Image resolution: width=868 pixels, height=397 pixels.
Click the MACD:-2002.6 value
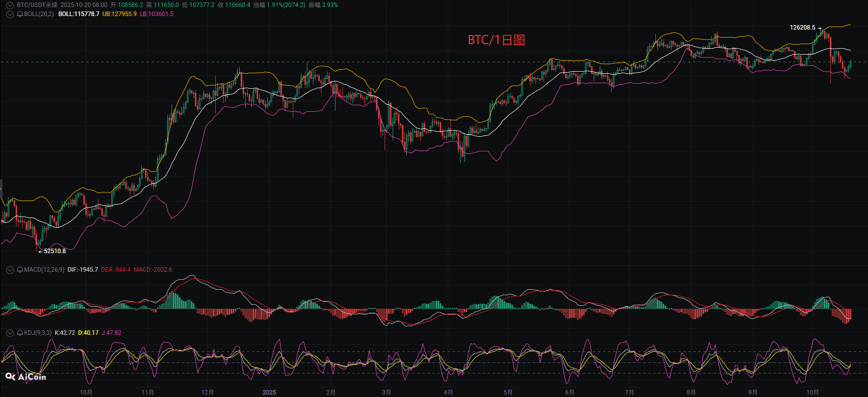153,270
